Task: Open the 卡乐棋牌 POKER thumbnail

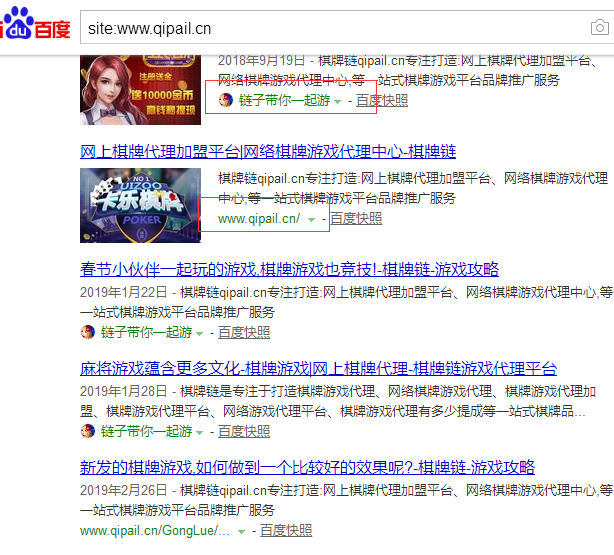Action: point(140,205)
